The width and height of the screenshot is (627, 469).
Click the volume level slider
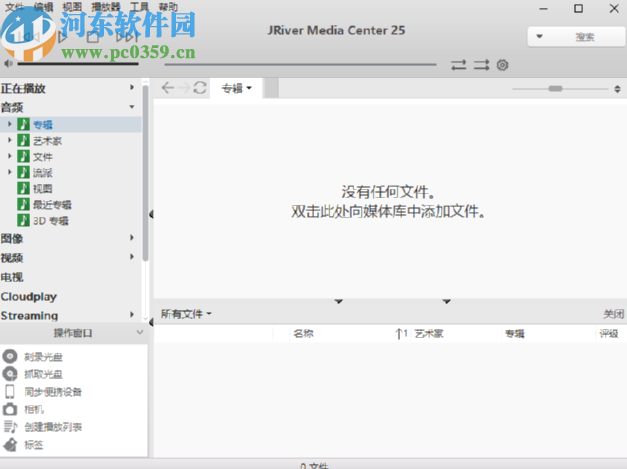[x=78, y=64]
